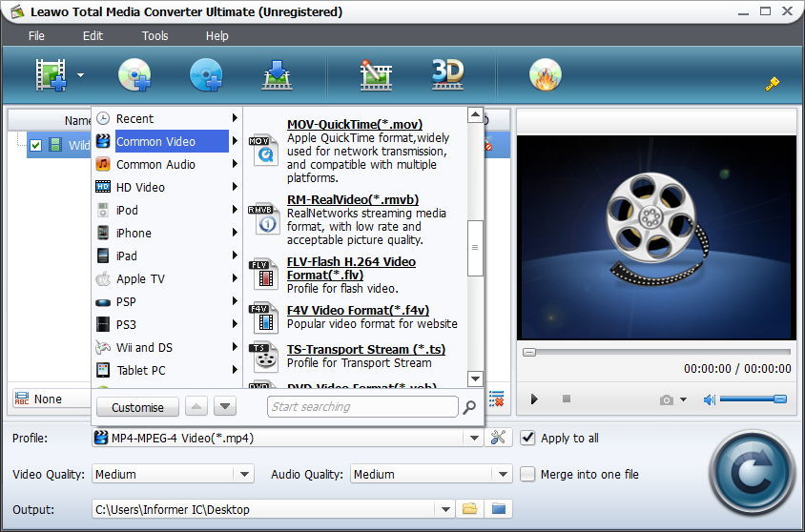Select iPod category
The image size is (805, 532).
coord(167,211)
